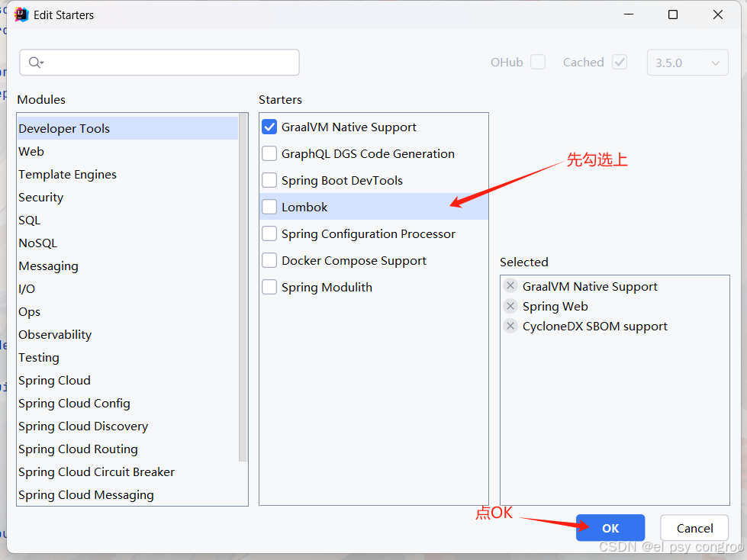Click the Modules list scrollbar
This screenshot has height=560, width=747.
tap(243, 288)
